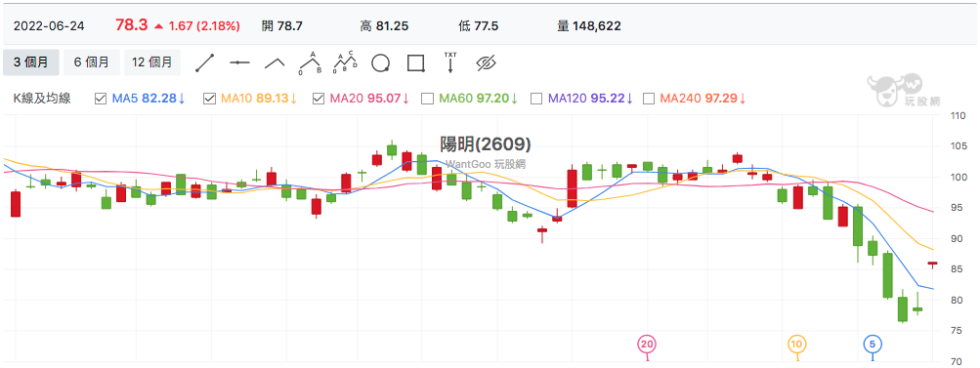Image resolution: width=980 pixels, height=368 pixels.
Task: Click the high price 高 81.25
Action: tap(384, 26)
